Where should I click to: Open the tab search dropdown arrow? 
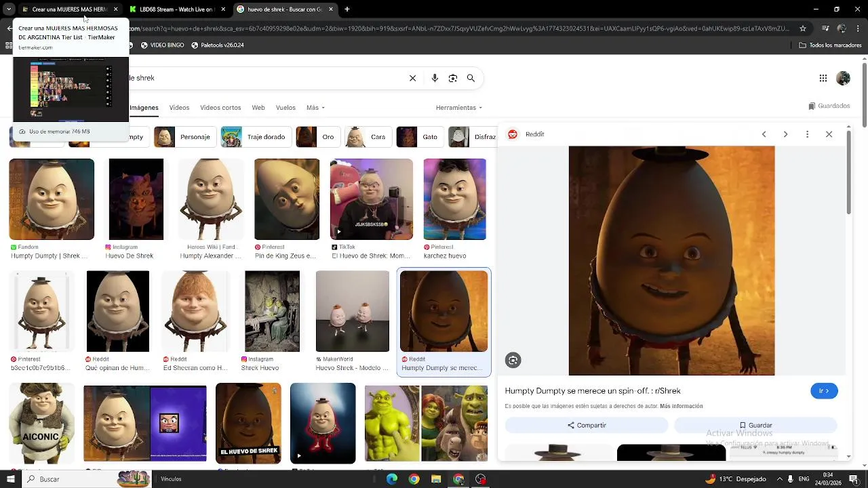click(x=9, y=9)
